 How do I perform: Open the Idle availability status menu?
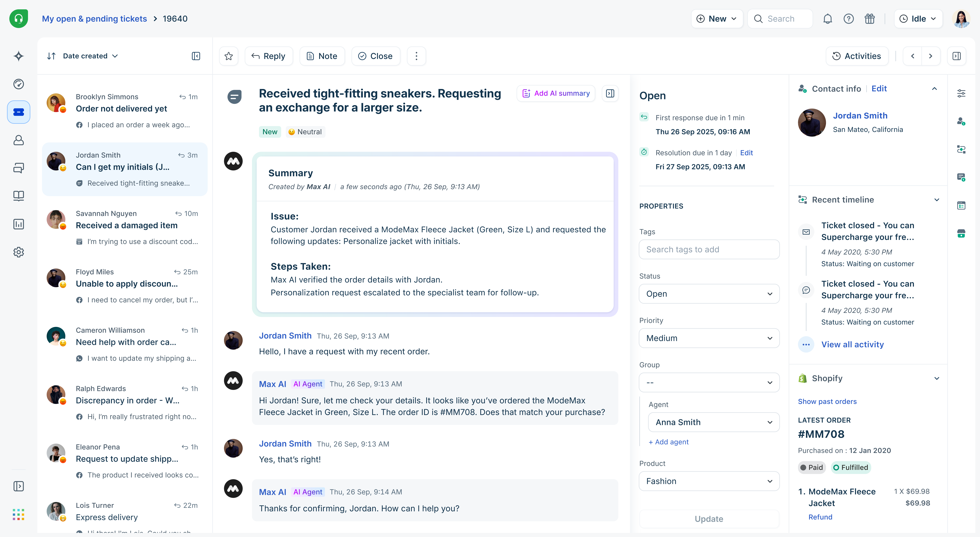click(x=918, y=19)
